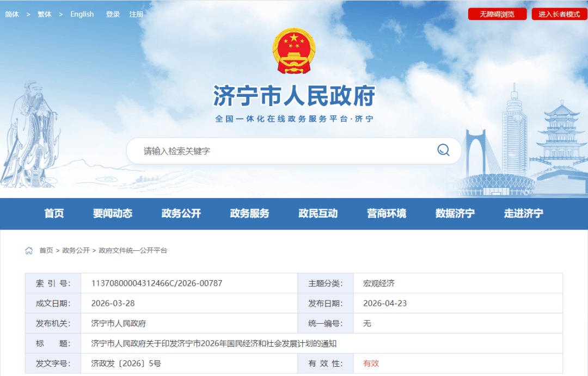The image size is (588, 376).
Task: Click the magnifier search icon
Action: coord(443,150)
